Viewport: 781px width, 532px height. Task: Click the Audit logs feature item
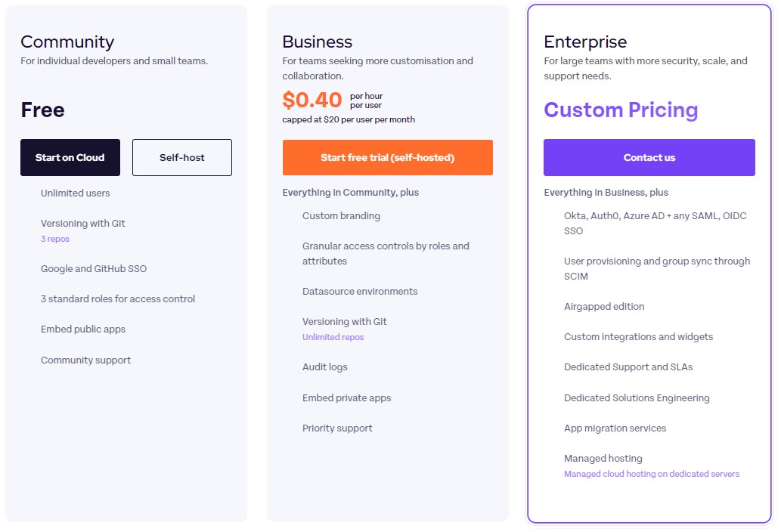[325, 367]
